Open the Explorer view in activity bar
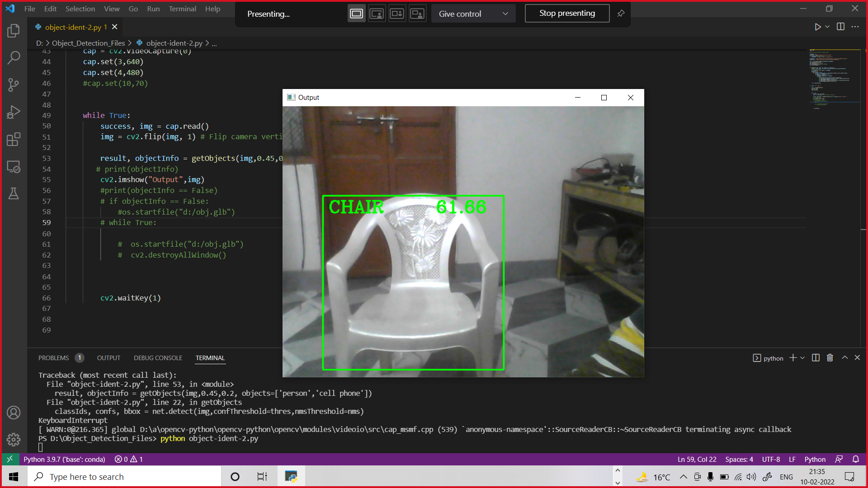The height and width of the screenshot is (488, 868). pyautogui.click(x=14, y=31)
